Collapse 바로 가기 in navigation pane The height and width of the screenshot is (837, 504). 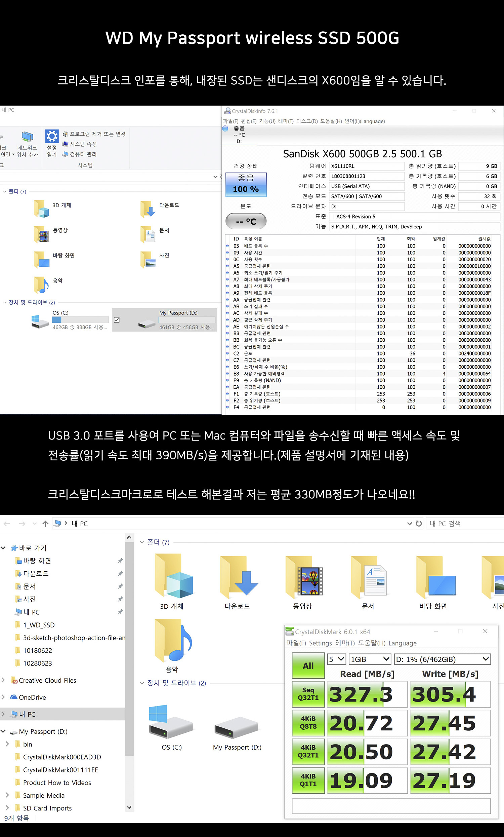(3, 548)
